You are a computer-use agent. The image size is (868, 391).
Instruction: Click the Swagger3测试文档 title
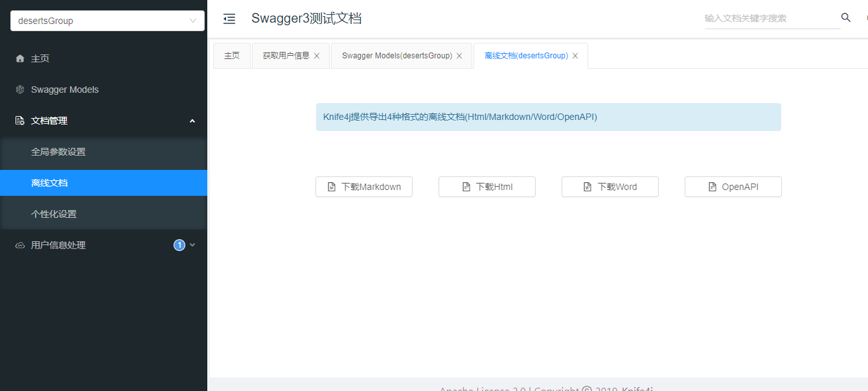tap(306, 18)
